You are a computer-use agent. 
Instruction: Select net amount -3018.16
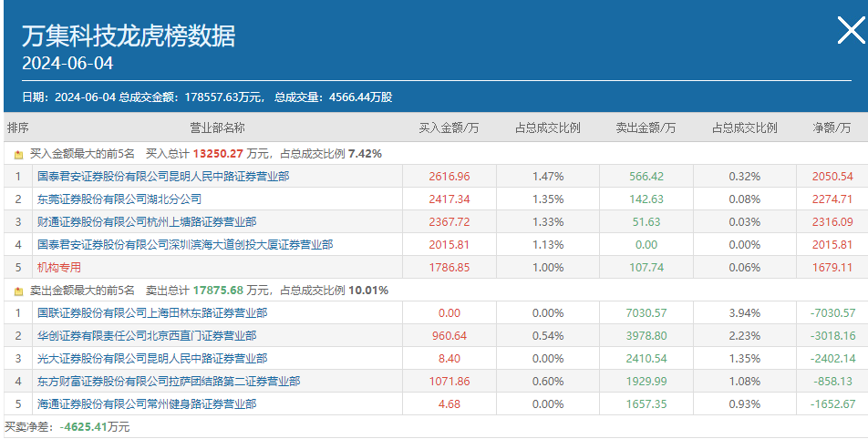click(833, 335)
